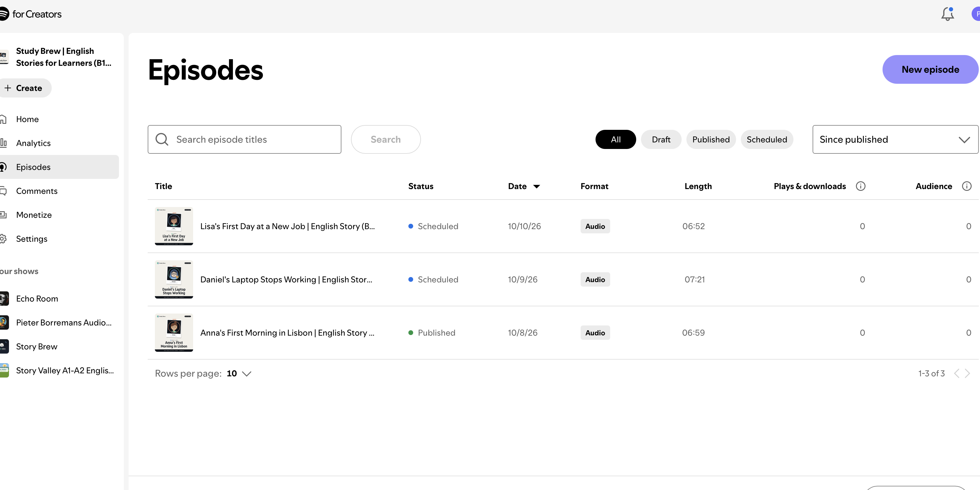This screenshot has height=490, width=980.
Task: Open the notifications bell
Action: [x=947, y=14]
